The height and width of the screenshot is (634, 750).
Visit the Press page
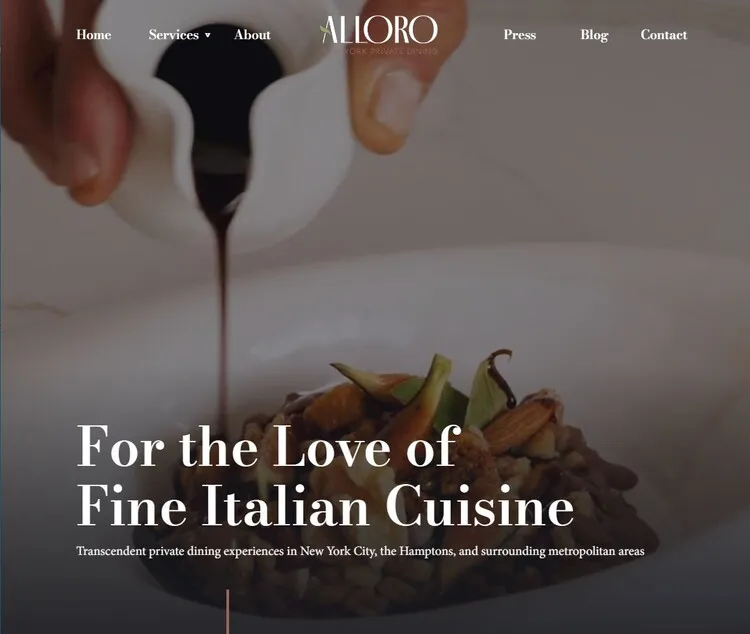pyautogui.click(x=519, y=35)
